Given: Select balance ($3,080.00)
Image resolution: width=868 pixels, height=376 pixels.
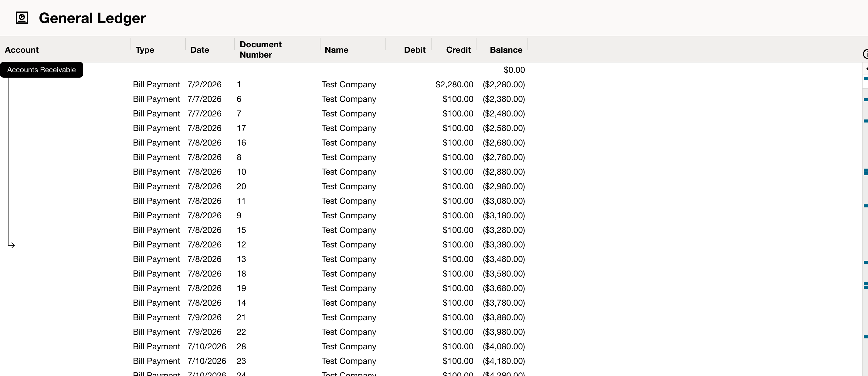Looking at the screenshot, I should pos(504,201).
